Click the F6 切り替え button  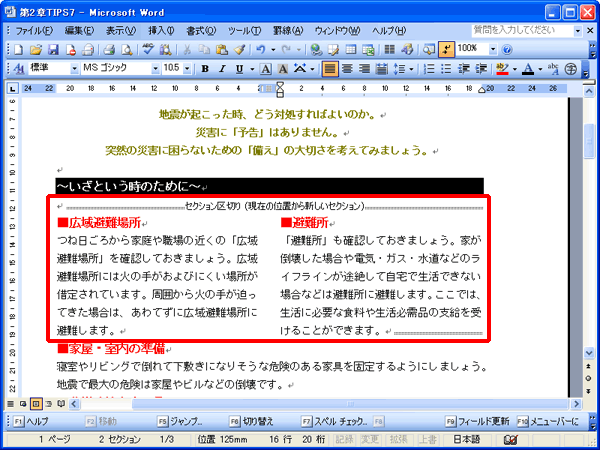(x=252, y=422)
